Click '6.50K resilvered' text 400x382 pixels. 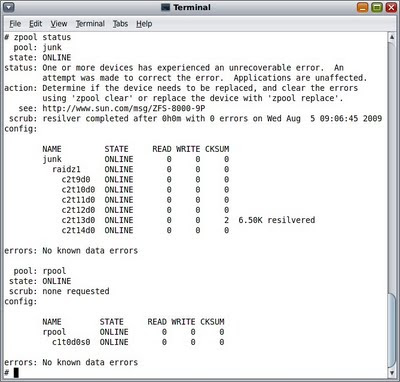coord(277,220)
